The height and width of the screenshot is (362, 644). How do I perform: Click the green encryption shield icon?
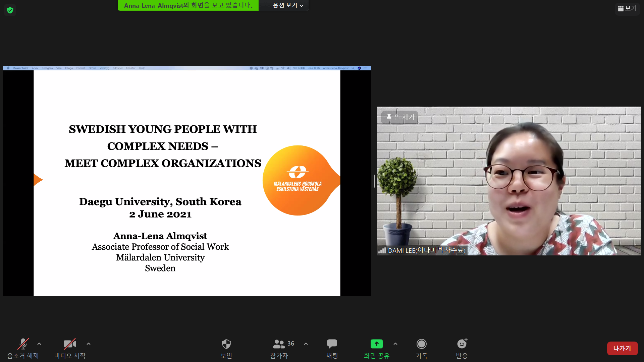point(10,10)
